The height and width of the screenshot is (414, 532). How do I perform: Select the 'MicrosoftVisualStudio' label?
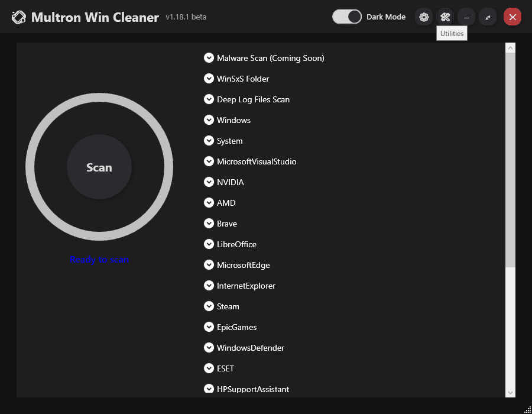coord(257,161)
